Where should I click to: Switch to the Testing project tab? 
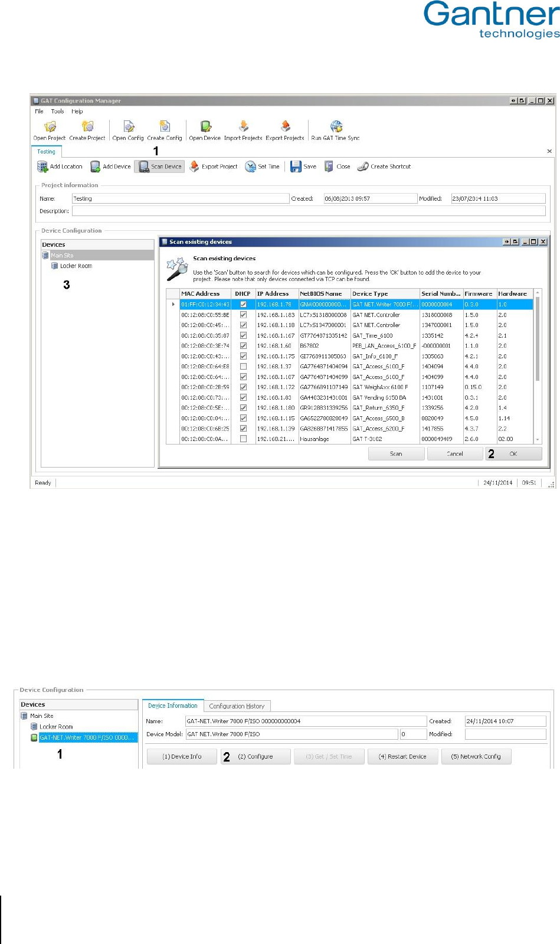click(x=46, y=152)
